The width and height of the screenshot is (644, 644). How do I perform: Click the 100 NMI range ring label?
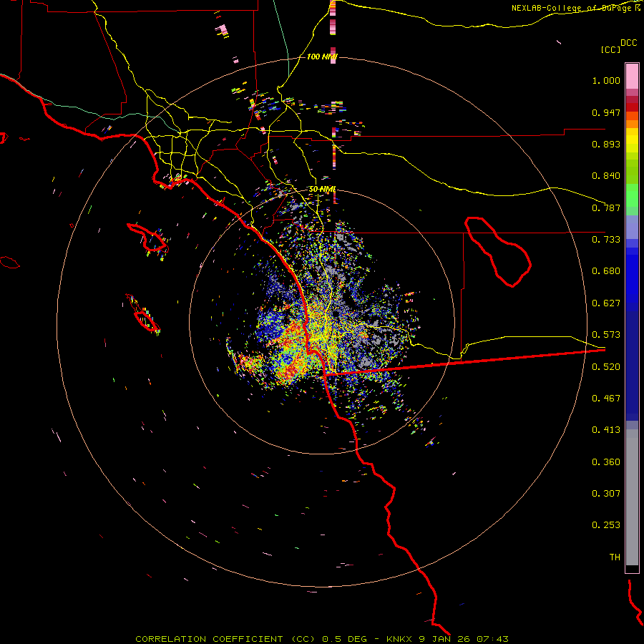[322, 57]
